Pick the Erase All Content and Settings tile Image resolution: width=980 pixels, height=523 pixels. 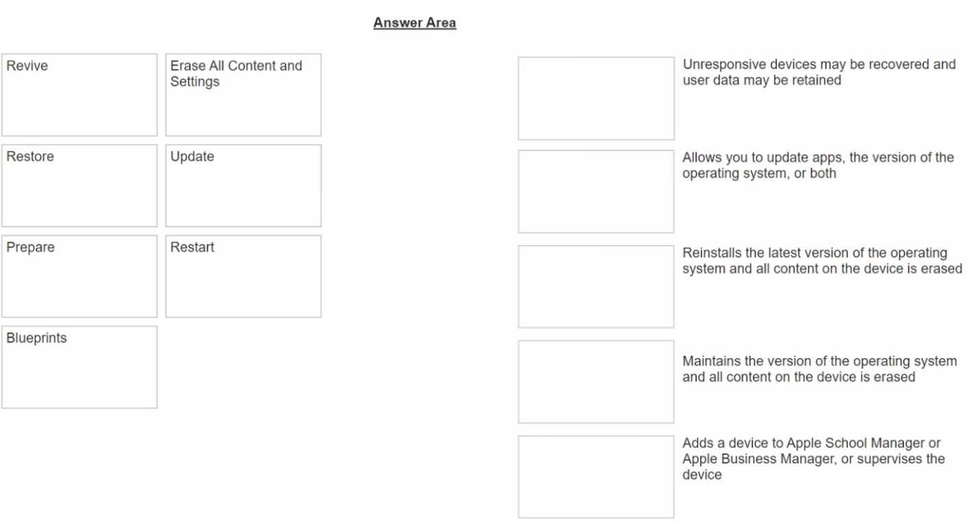pyautogui.click(x=243, y=95)
